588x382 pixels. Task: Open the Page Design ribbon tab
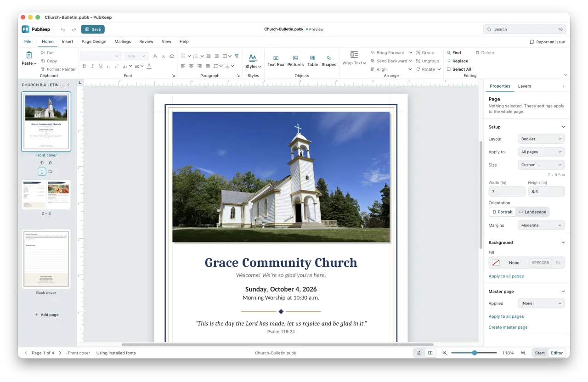tap(94, 41)
